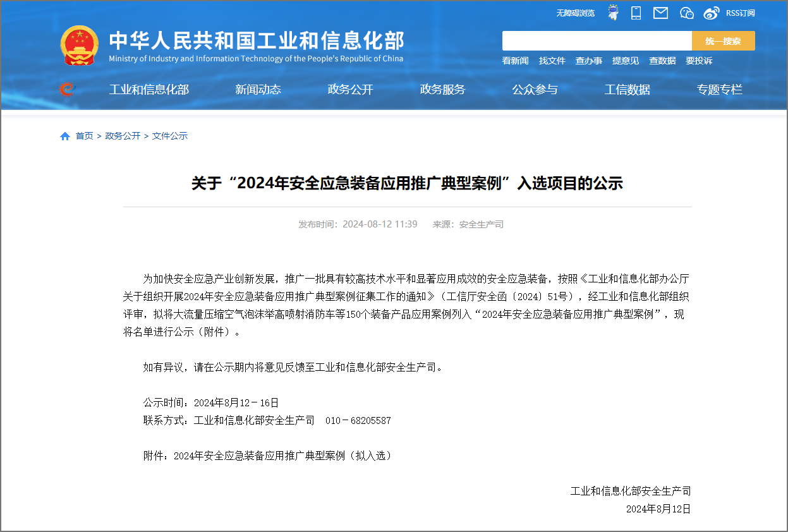Screen dimensions: 788x532
Task: Click the national emblem logo
Action: pyautogui.click(x=79, y=45)
